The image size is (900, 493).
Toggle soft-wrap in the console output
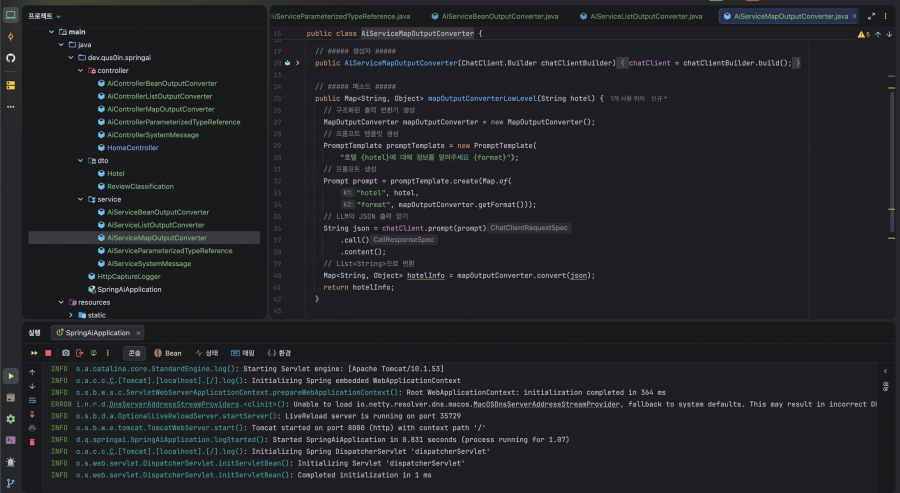tap(33, 399)
